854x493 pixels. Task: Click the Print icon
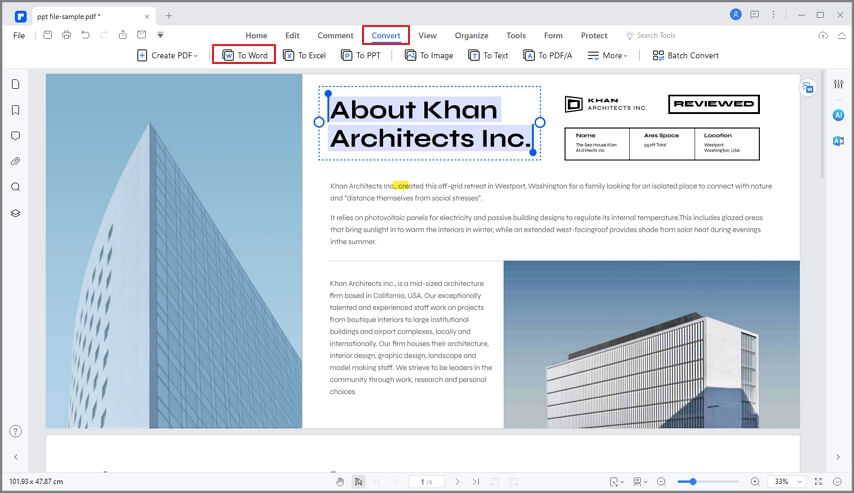click(x=66, y=35)
